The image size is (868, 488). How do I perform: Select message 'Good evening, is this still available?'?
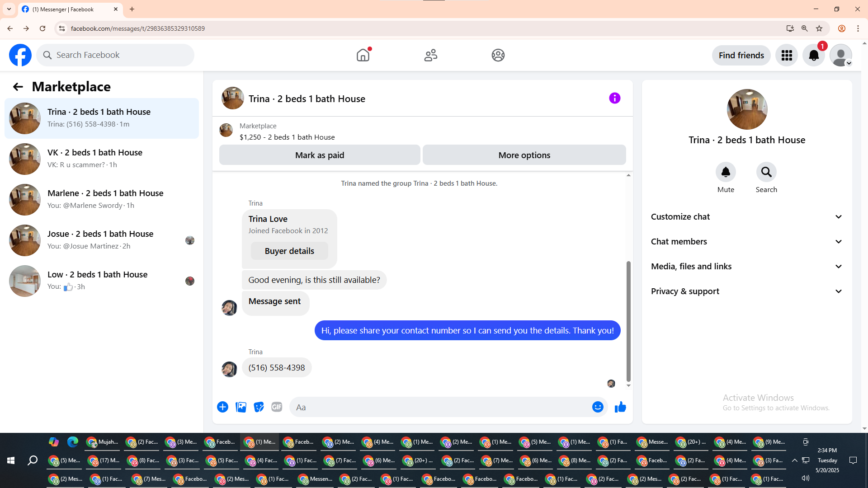(x=314, y=280)
